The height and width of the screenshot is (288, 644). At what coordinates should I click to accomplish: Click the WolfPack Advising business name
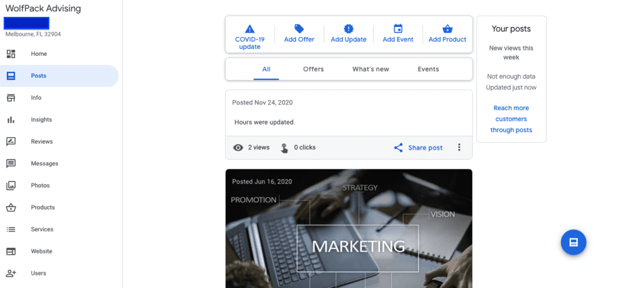[43, 9]
